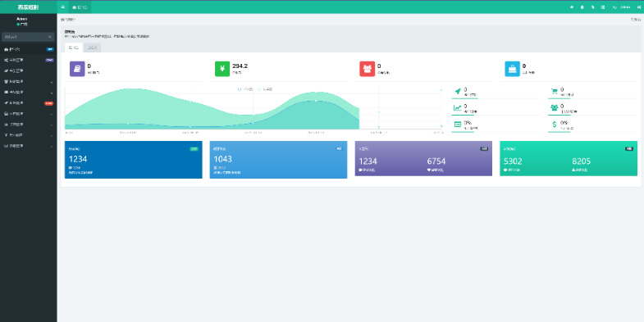Image resolution: width=644 pixels, height=322 pixels.
Task: Open the Admin user menu at top right
Action: [x=621, y=7]
